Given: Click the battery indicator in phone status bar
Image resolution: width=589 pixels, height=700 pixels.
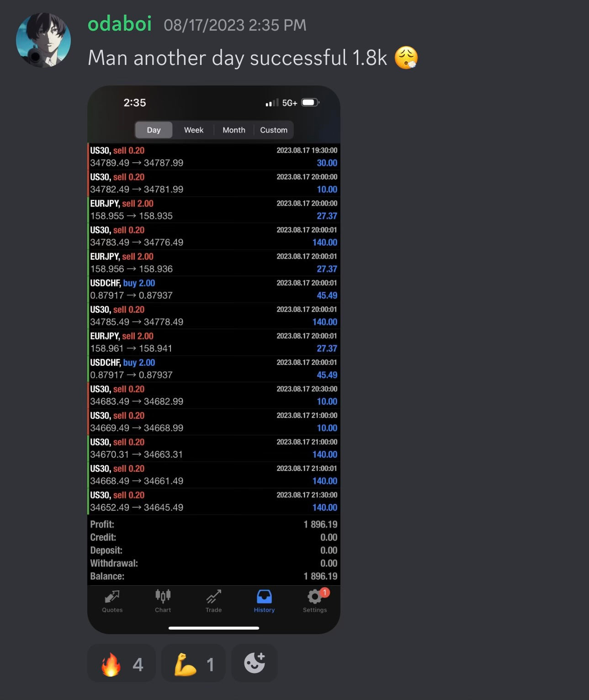Looking at the screenshot, I should [x=310, y=102].
